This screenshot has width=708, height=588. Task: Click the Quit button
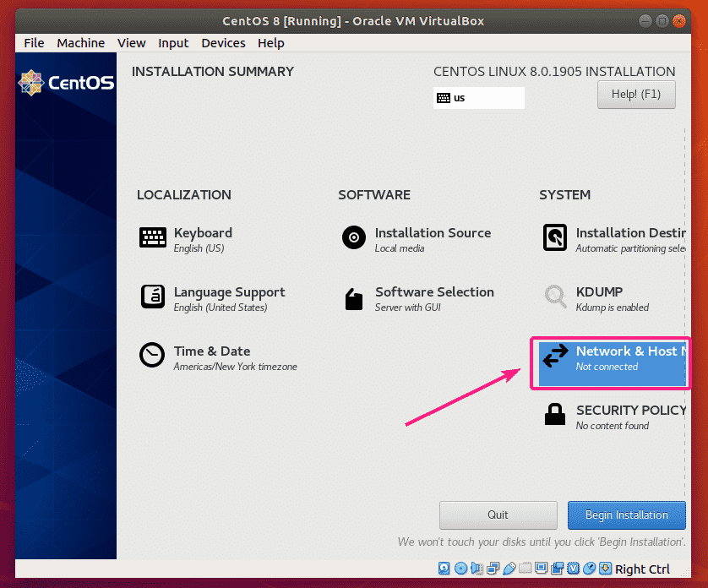[x=498, y=514]
